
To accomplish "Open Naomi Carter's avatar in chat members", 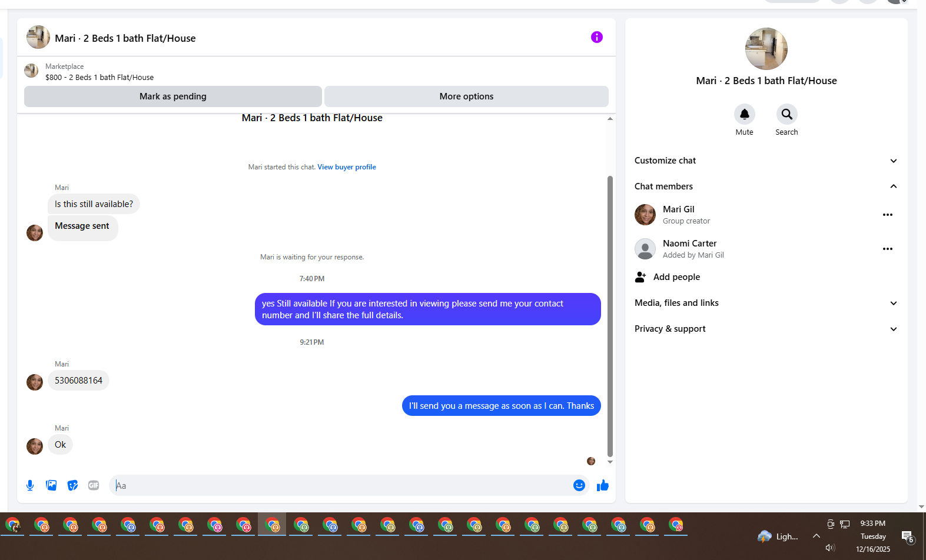I will pyautogui.click(x=645, y=249).
